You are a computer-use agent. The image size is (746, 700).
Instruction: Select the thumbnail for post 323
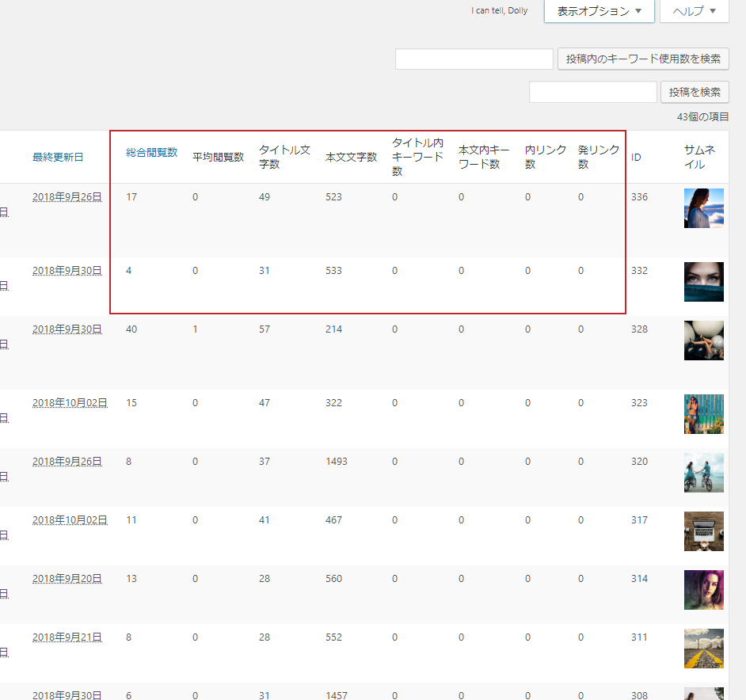point(703,414)
